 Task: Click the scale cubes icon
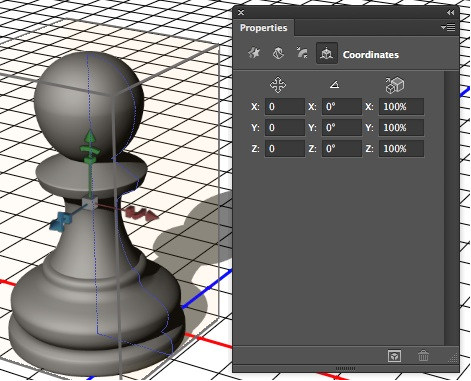(395, 85)
